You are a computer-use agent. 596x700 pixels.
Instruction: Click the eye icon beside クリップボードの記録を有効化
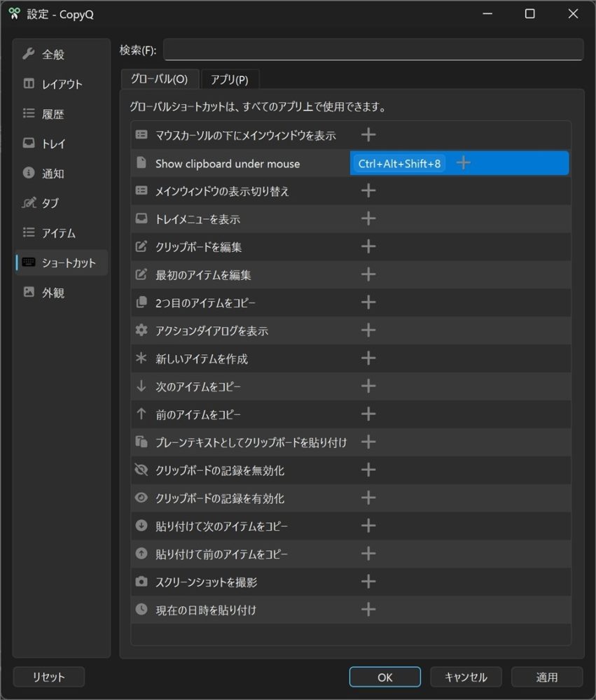click(141, 497)
